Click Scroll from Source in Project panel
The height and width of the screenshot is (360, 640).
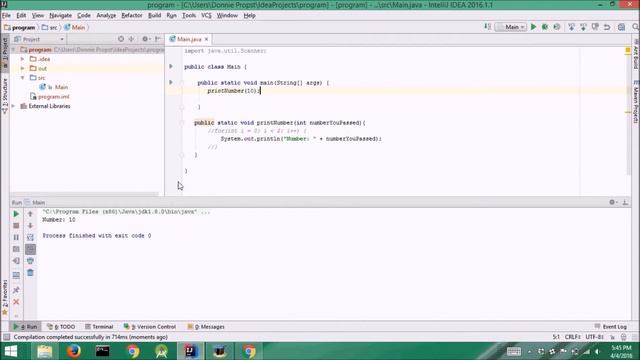coord(121,39)
